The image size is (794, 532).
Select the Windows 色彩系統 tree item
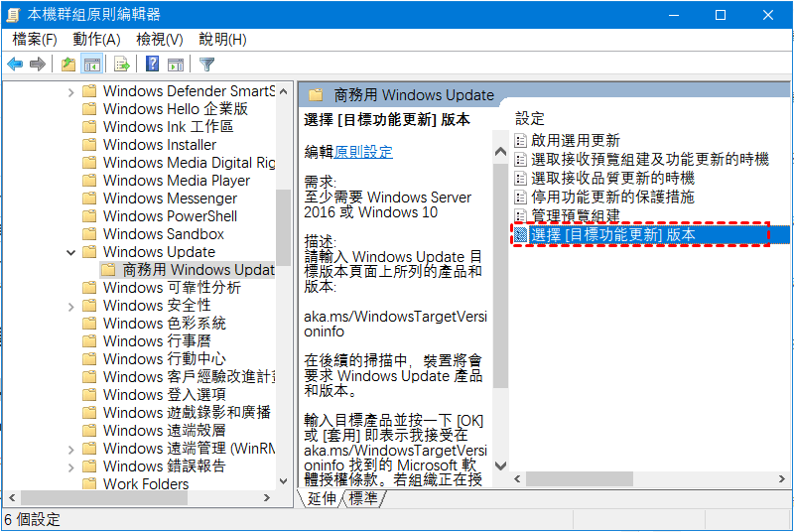165,323
